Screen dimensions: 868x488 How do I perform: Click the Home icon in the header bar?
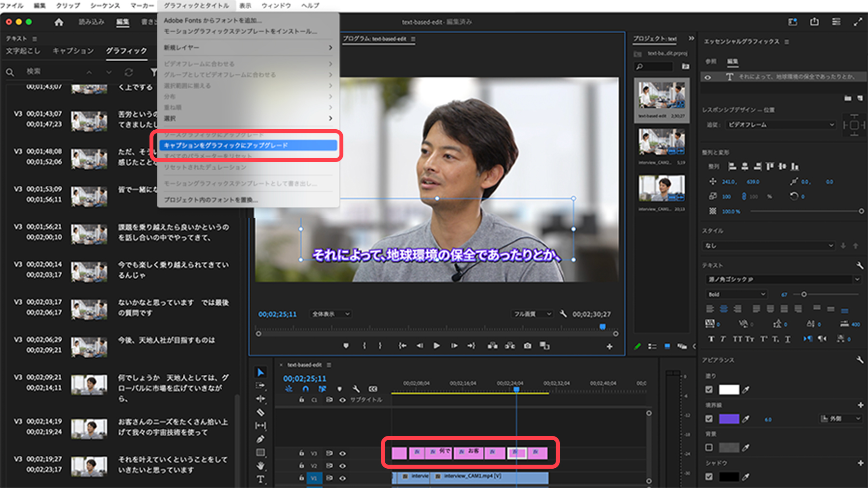click(x=59, y=22)
